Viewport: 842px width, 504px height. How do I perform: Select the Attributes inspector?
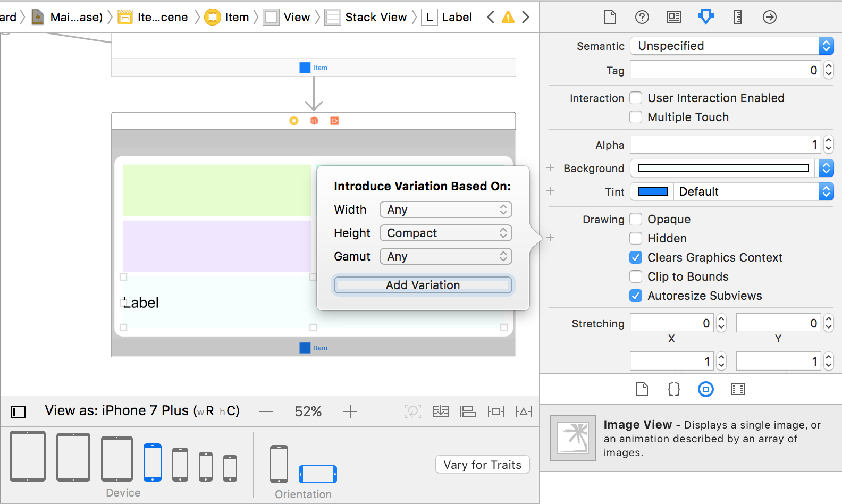pos(706,17)
